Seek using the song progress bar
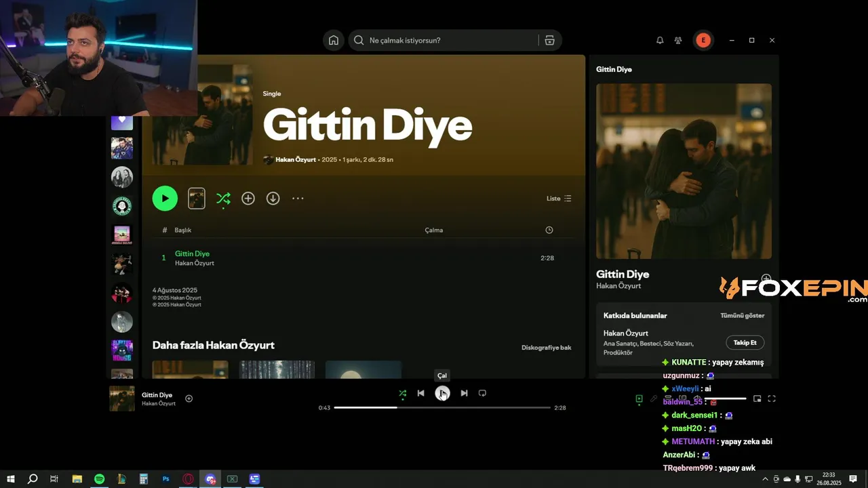Image resolution: width=868 pixels, height=488 pixels. 442,407
